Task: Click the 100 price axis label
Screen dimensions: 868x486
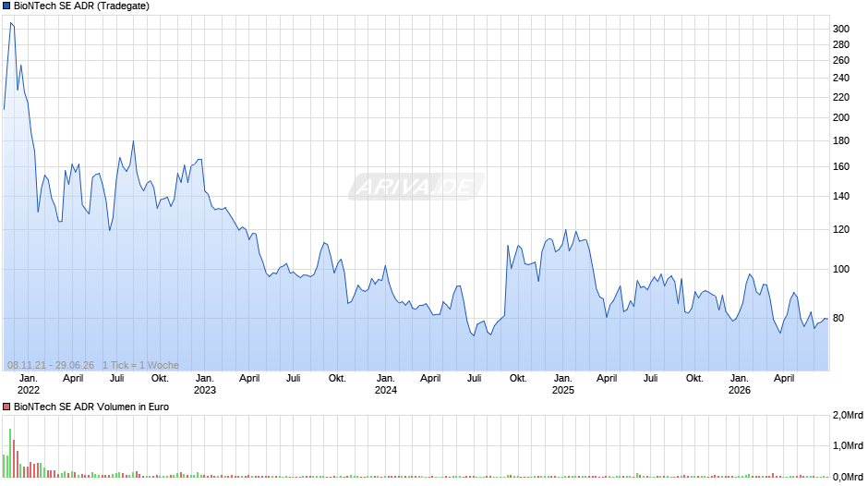Action: (841, 269)
